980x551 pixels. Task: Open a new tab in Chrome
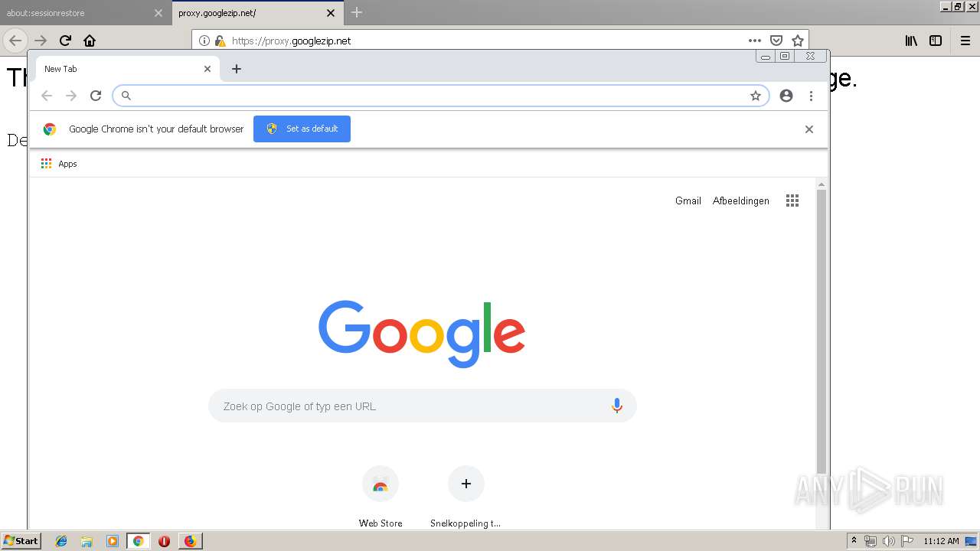(x=237, y=69)
